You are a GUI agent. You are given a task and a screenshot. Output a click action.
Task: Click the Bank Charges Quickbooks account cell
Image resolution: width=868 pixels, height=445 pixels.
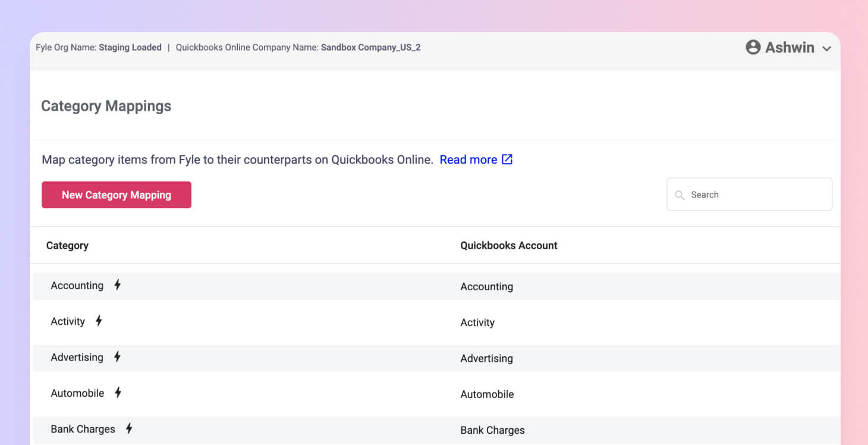[492, 430]
